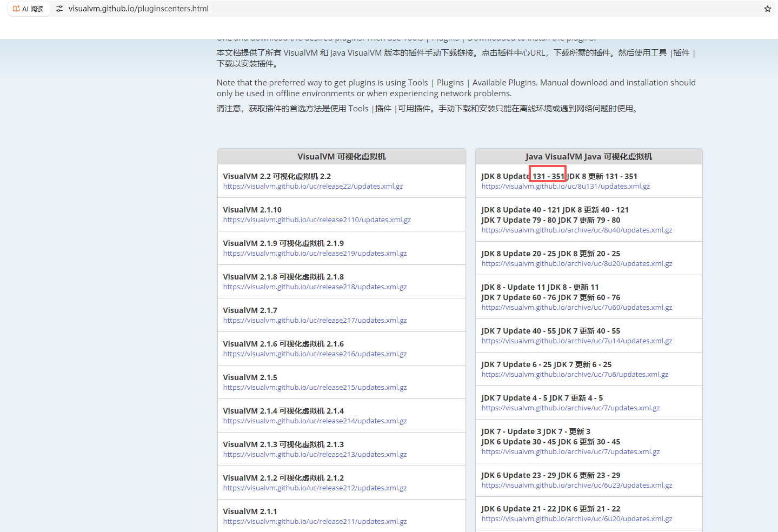Click the VisualVM 2.1.2 row title

tap(283, 478)
